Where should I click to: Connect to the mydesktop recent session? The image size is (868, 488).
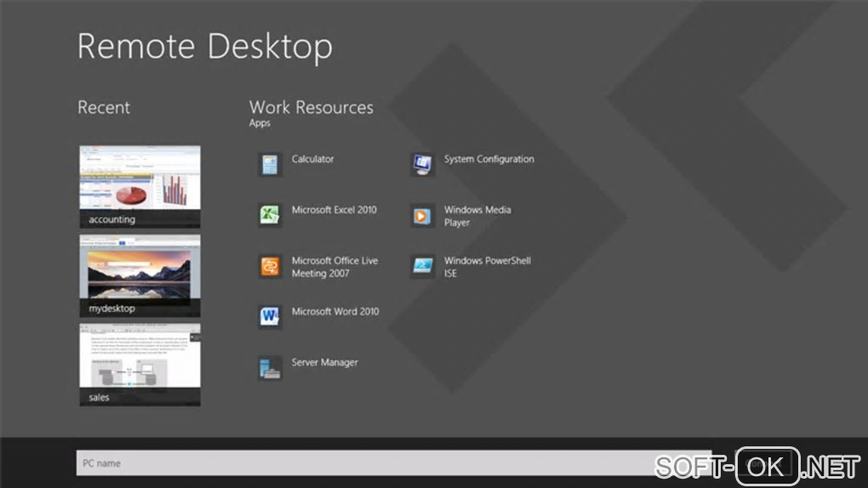pyautogui.click(x=140, y=275)
